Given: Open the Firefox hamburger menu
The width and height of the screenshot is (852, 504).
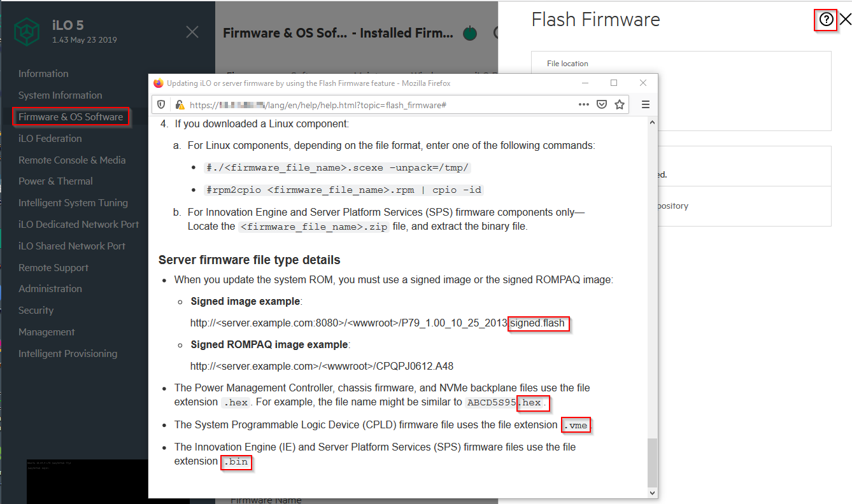Looking at the screenshot, I should click(645, 105).
